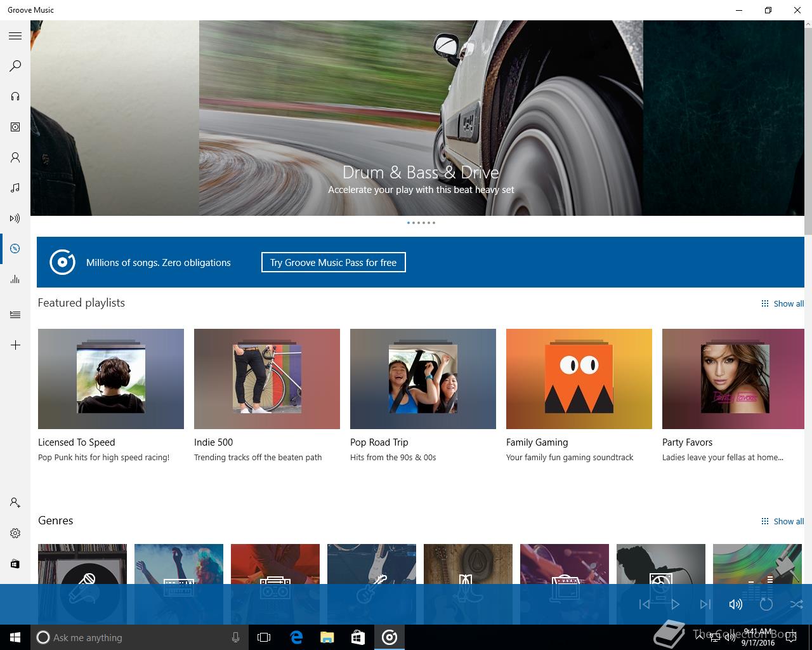812x650 pixels.
Task: Open the headphones icon in sidebar
Action: (x=15, y=96)
